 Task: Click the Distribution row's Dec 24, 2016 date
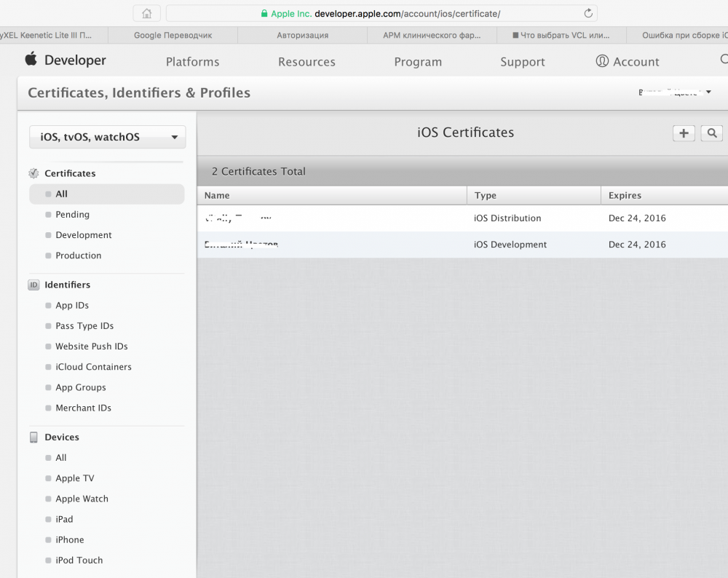click(637, 218)
